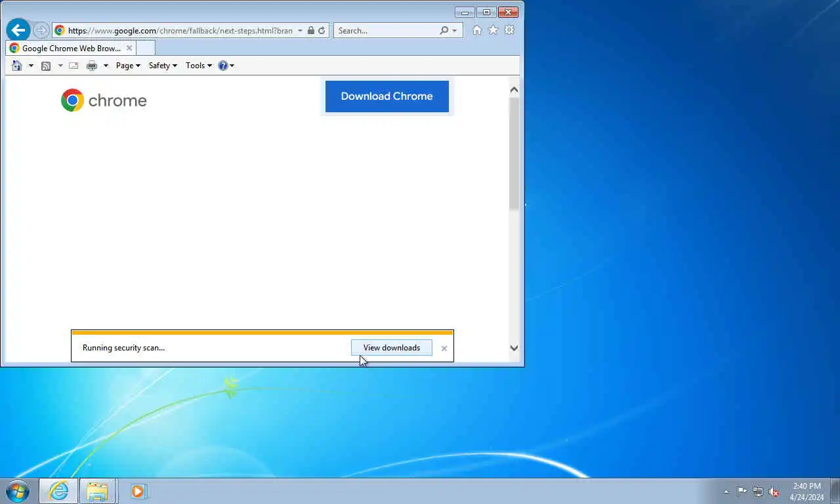The image size is (840, 504).
Task: Click the page scrollbar up arrow
Action: click(x=514, y=89)
